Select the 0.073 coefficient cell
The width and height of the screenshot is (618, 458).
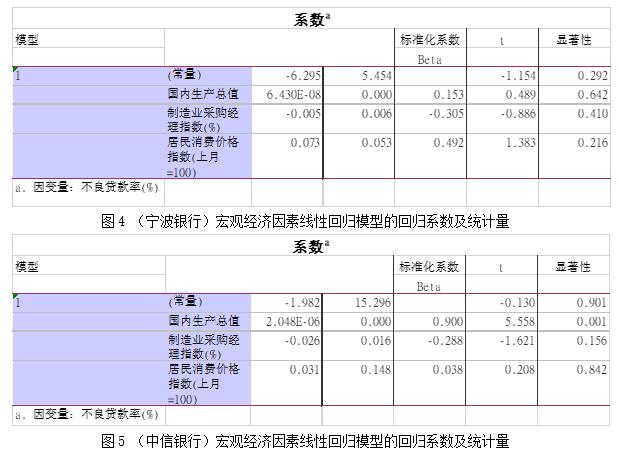click(x=287, y=156)
